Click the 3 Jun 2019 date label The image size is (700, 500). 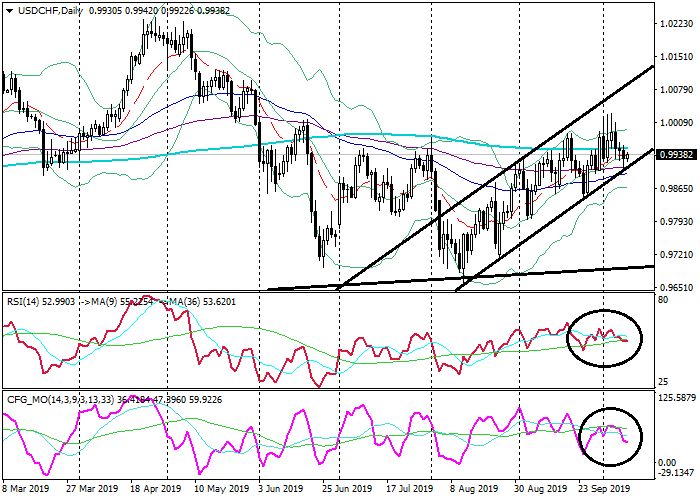click(x=279, y=489)
